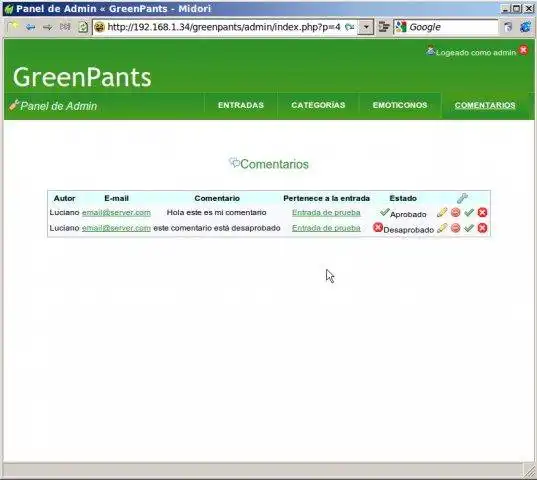This screenshot has height=480, width=537.
Task: Click the Google search engine icon
Action: click(x=401, y=27)
